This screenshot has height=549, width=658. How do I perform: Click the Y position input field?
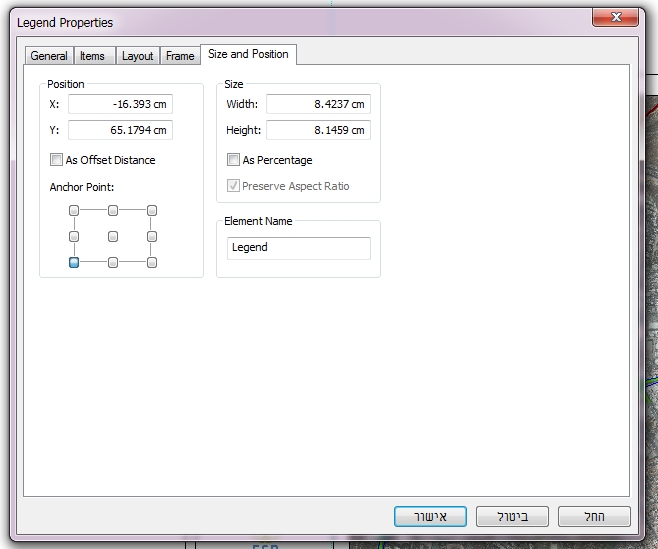[x=120, y=130]
